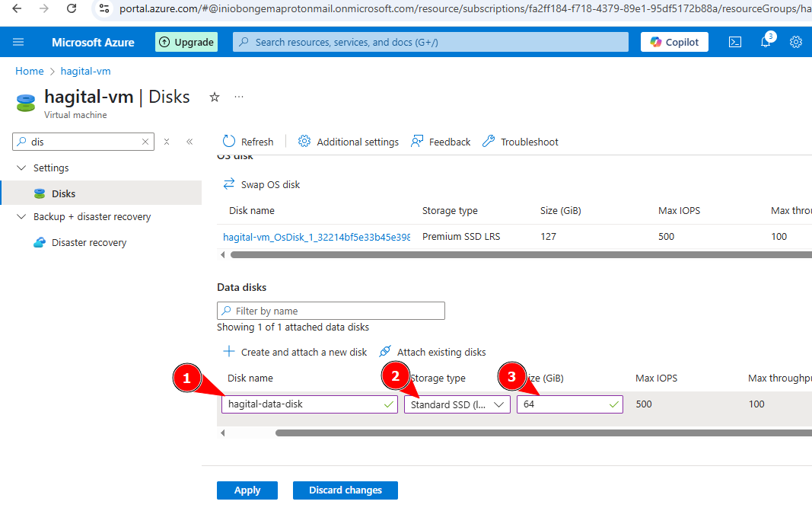
Task: Open the Azure portal hamburger menu
Action: (18, 42)
